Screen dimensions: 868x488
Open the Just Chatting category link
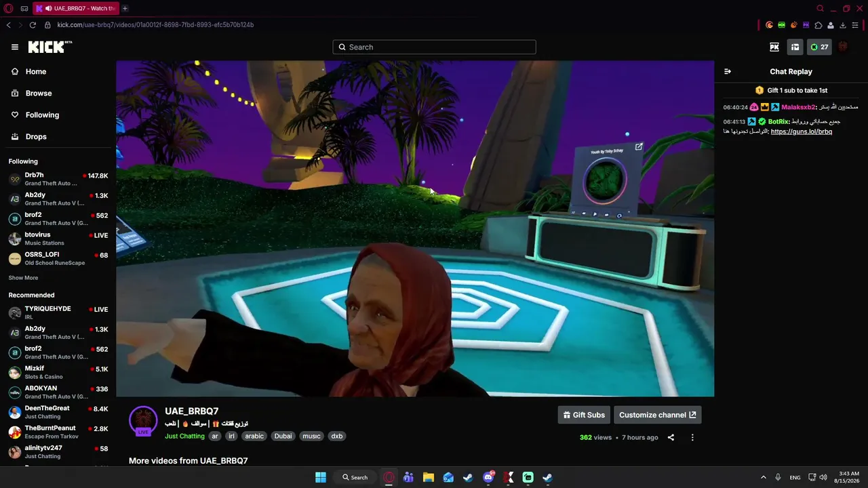point(184,436)
